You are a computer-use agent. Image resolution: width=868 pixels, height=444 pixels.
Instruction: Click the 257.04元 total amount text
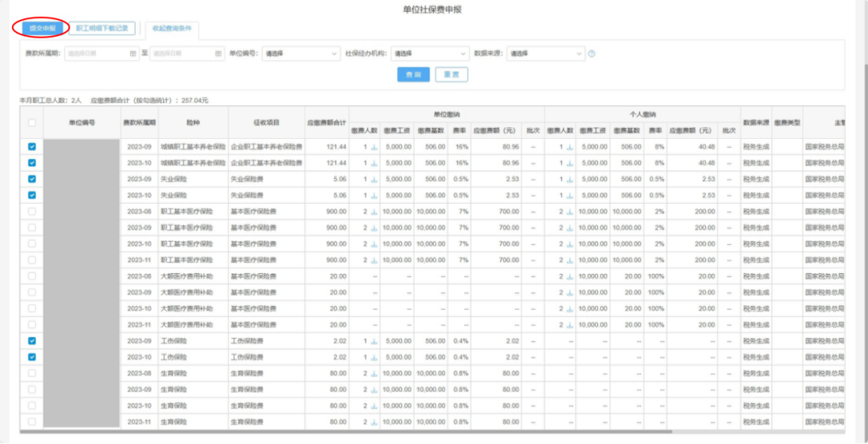click(194, 100)
